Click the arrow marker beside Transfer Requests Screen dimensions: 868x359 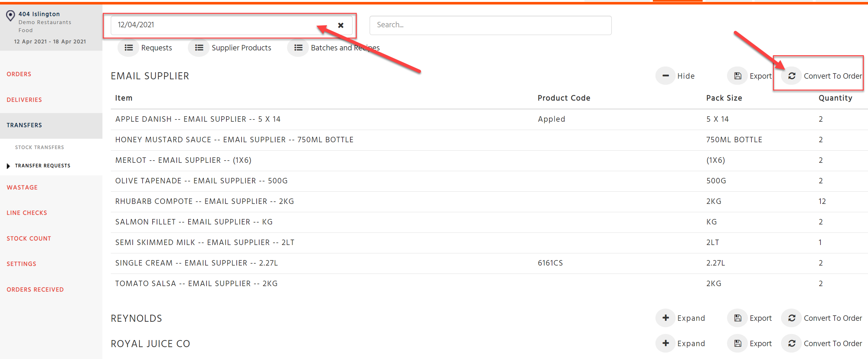[x=8, y=166]
